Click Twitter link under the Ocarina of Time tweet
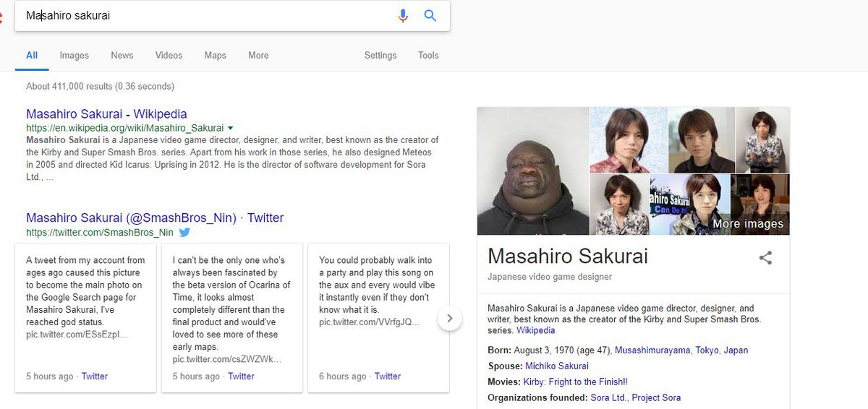Viewport: 868px width, 409px height. [241, 376]
